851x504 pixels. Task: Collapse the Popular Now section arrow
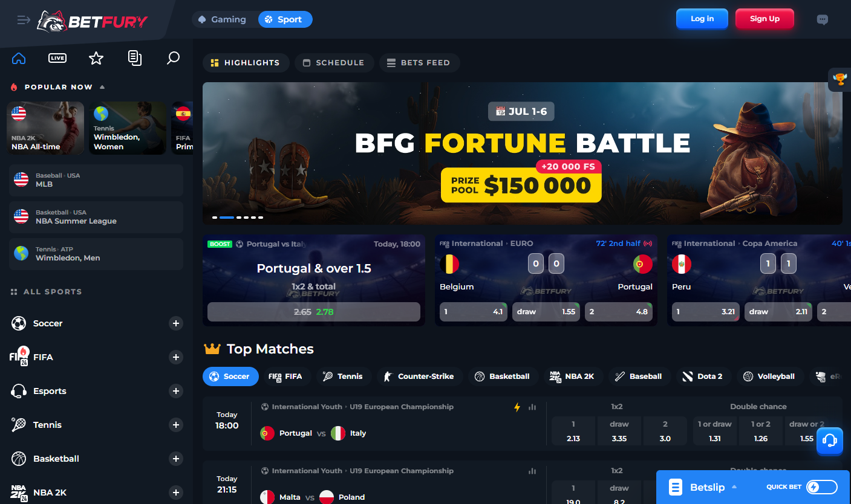pos(102,87)
